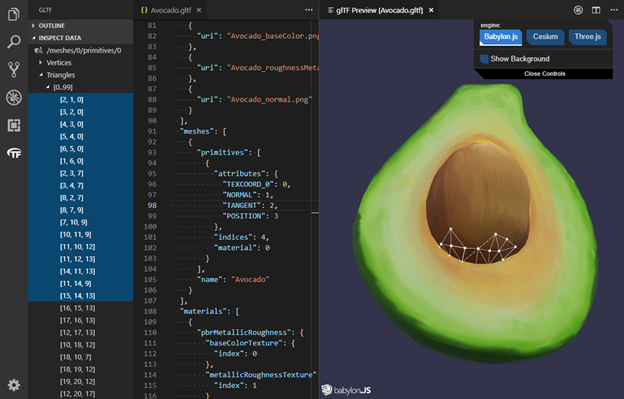Open the Explorer files icon
This screenshot has width=624, height=399.
(14, 14)
